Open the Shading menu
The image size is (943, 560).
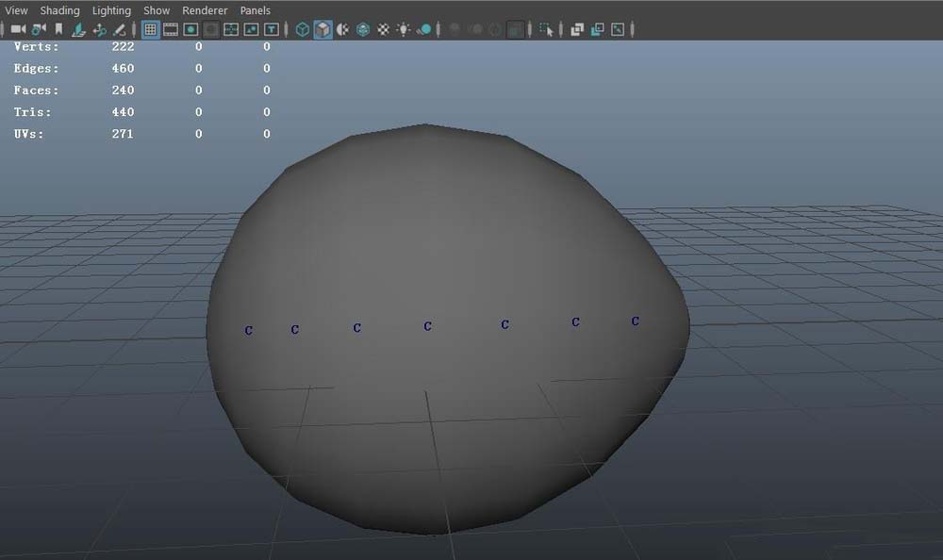[x=59, y=10]
